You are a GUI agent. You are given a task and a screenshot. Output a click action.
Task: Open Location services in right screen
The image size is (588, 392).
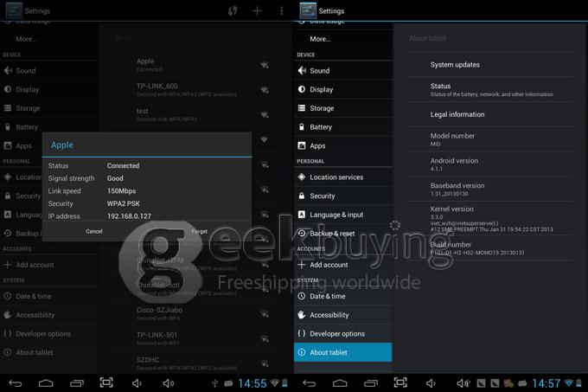click(343, 177)
